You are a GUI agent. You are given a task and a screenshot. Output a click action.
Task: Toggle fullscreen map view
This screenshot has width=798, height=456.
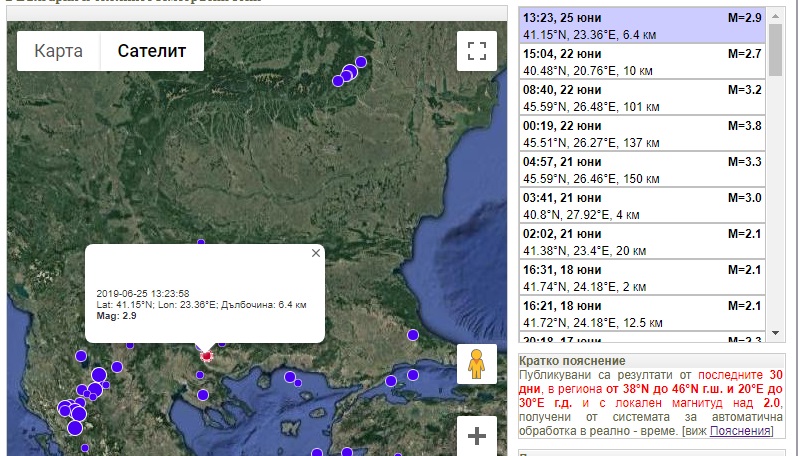[x=477, y=51]
